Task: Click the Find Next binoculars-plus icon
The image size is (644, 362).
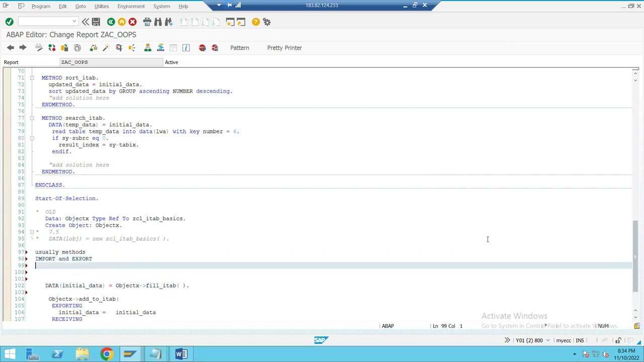Action: click(x=169, y=22)
